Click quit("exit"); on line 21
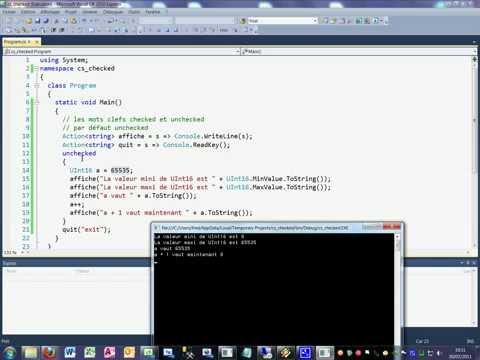This screenshot has height=360, width=480. [x=87, y=229]
